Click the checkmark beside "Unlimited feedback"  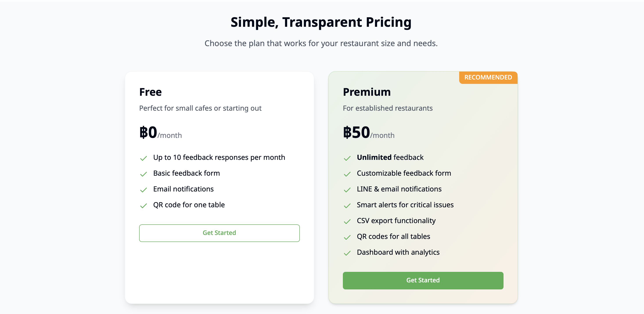pos(347,158)
